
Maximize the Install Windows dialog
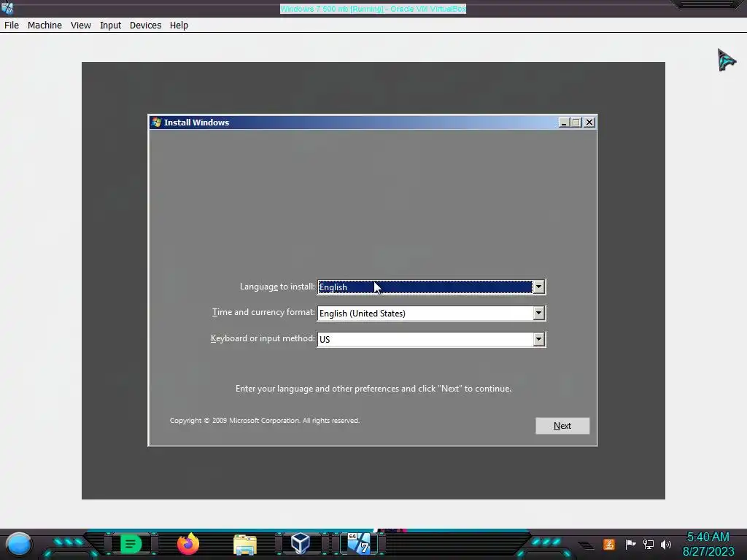click(x=576, y=122)
